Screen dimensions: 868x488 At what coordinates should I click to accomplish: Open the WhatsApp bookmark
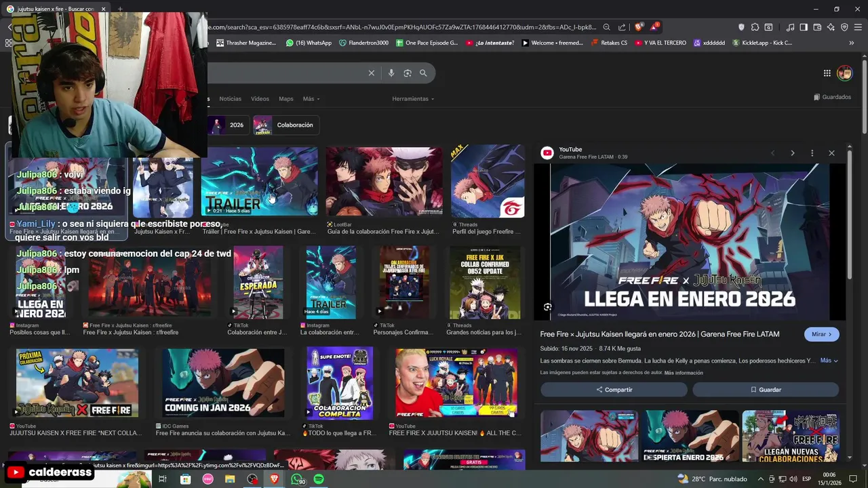click(x=309, y=43)
